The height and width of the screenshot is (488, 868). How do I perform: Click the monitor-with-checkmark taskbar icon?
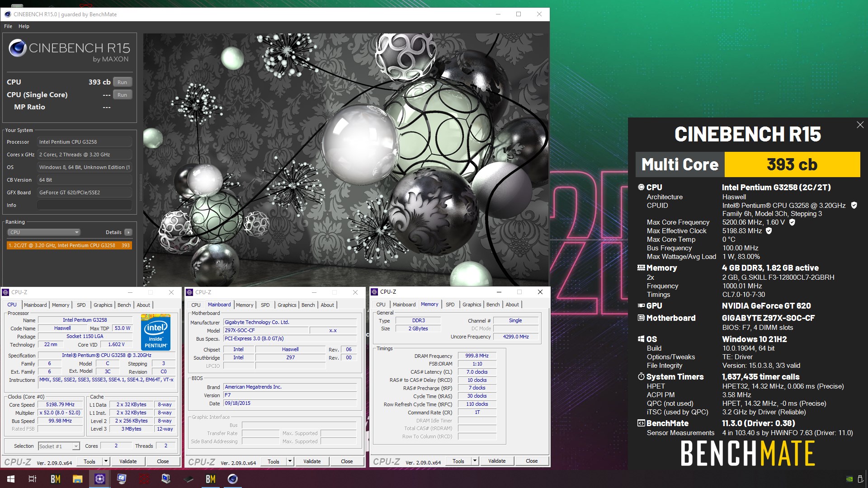[x=122, y=479]
